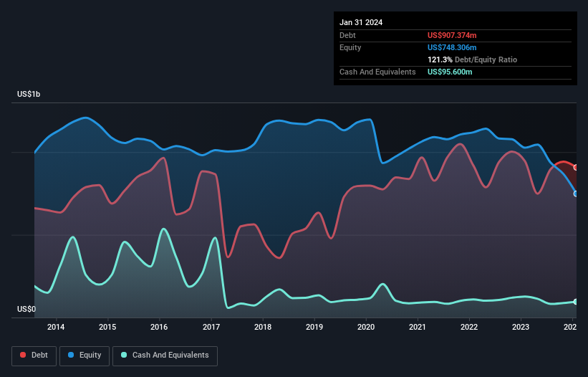Click the 121.3% Debt/Equity Ratio text
The image size is (588, 377).
click(x=472, y=59)
